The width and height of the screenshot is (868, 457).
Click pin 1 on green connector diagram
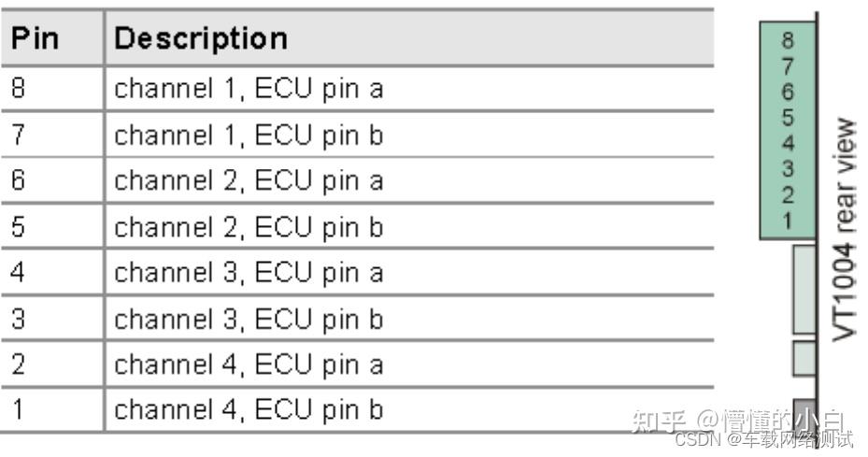(788, 221)
